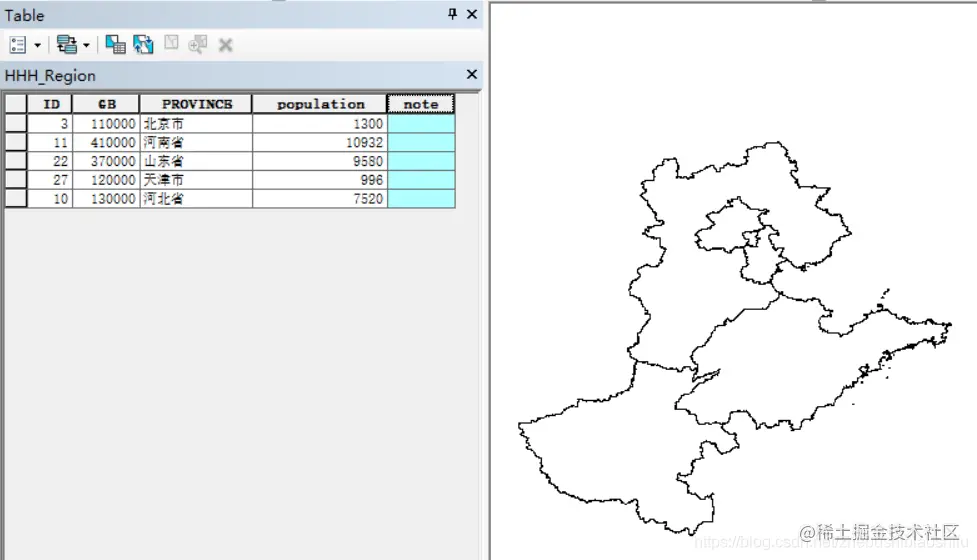Click the population value 1300
This screenshot has height=560, width=977.
[320, 123]
